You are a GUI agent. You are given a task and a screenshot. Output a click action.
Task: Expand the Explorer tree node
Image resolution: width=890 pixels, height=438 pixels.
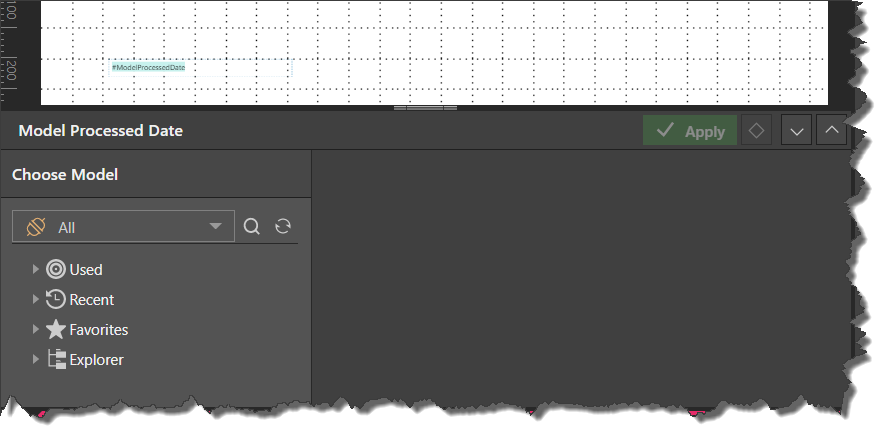click(x=35, y=359)
